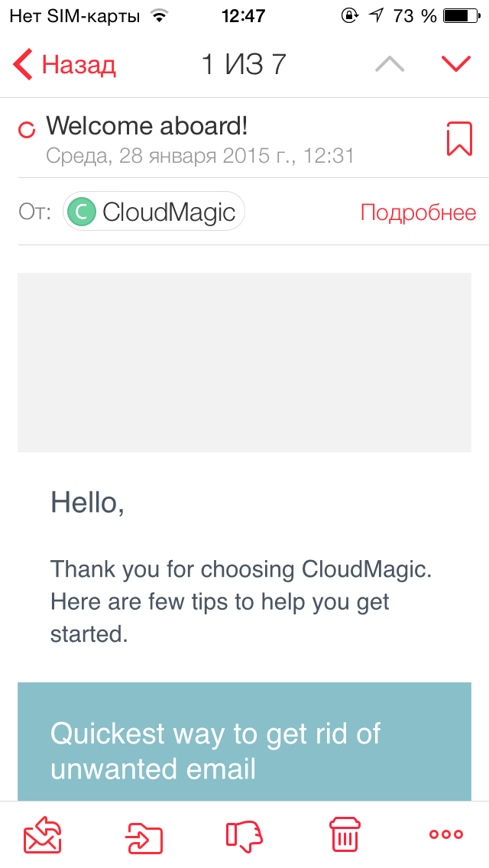Go back using Назад button

64,64
